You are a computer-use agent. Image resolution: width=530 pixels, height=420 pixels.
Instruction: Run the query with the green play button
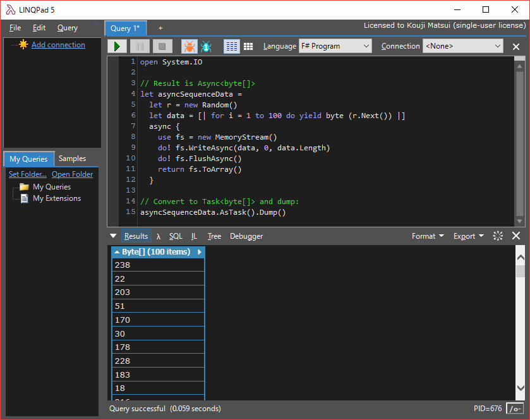[x=117, y=46]
